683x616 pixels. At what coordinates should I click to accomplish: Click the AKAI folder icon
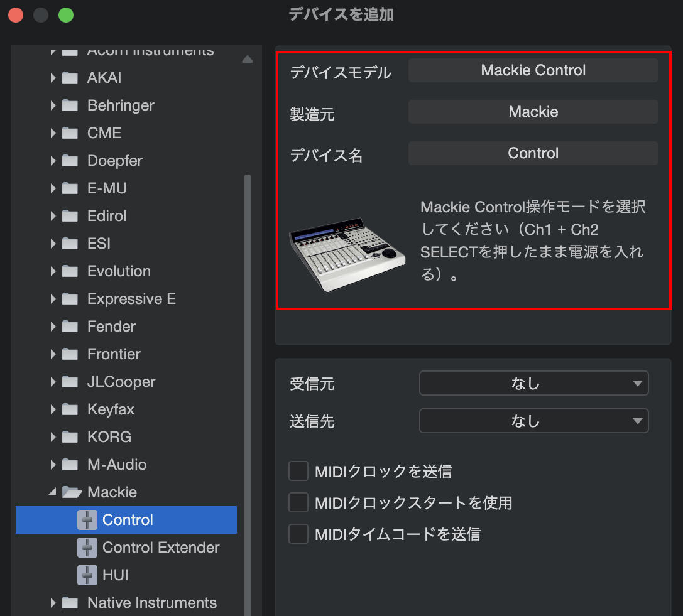[x=70, y=78]
